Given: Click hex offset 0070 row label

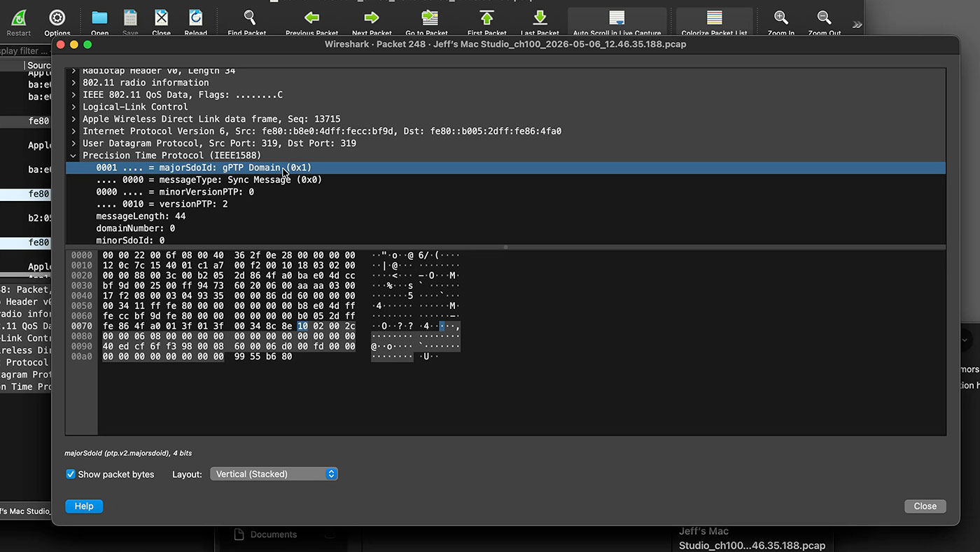Looking at the screenshot, I should point(81,326).
